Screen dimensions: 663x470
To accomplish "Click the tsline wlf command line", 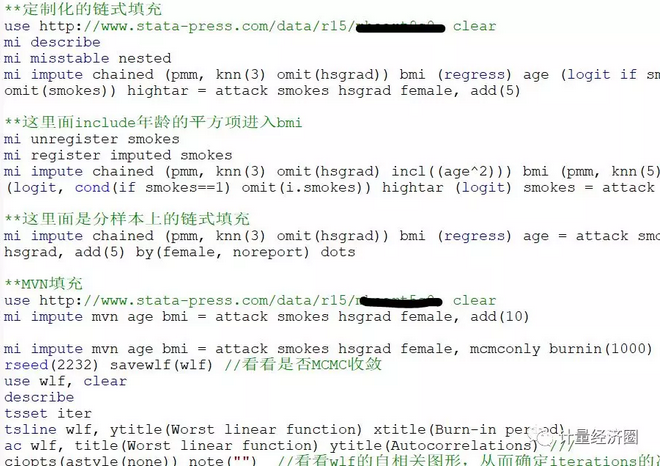I will coord(284,430).
